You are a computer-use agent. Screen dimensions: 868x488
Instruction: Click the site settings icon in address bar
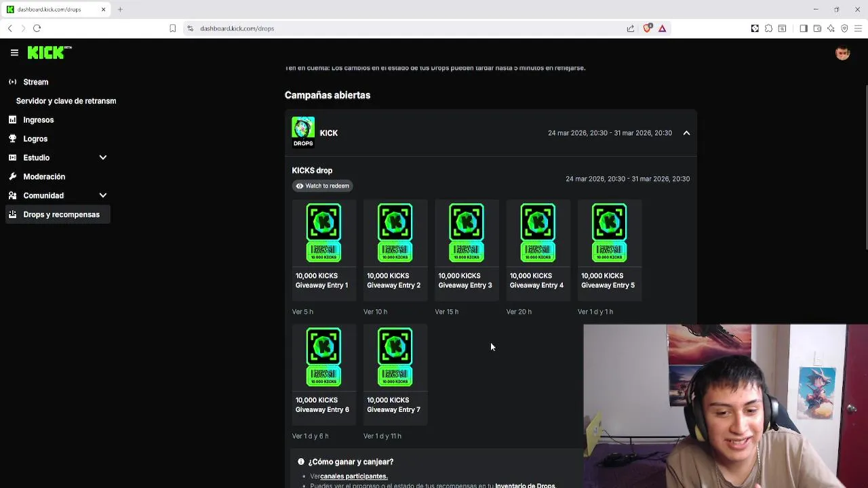pyautogui.click(x=191, y=28)
